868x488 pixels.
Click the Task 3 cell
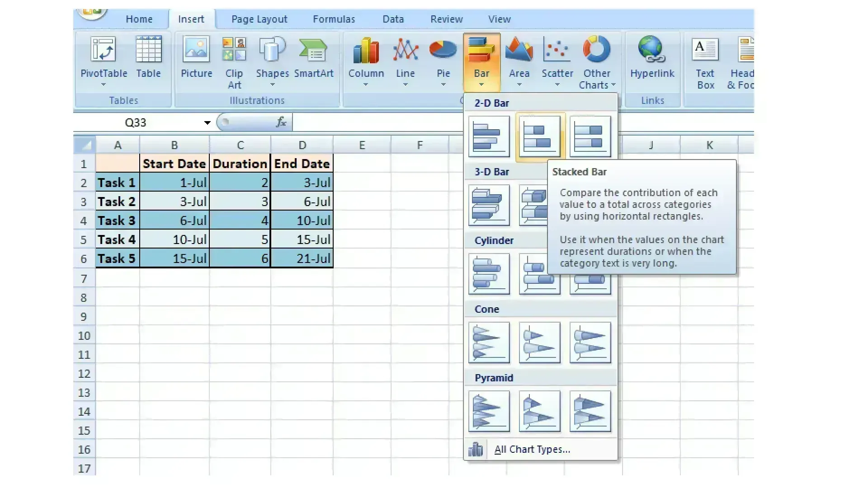tap(117, 221)
